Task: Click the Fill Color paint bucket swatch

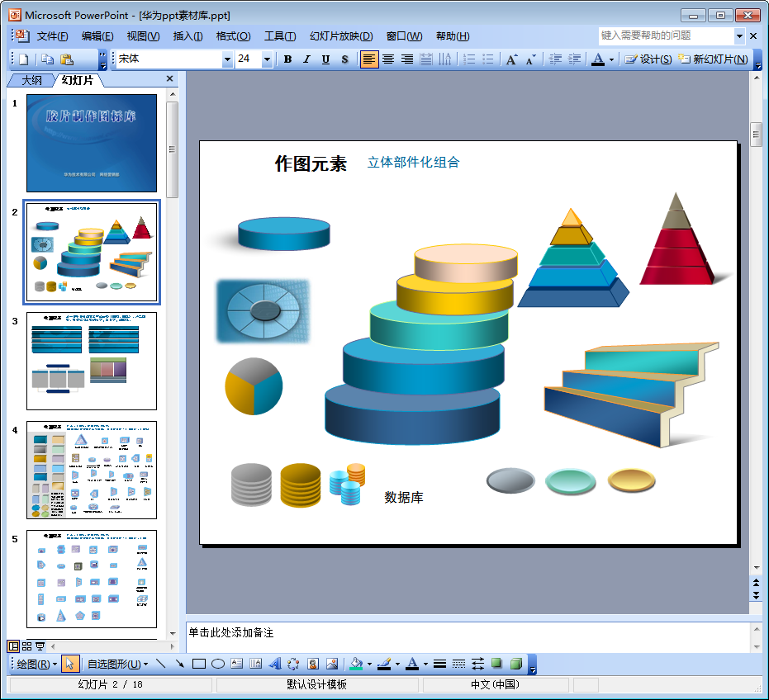Action: [356, 664]
